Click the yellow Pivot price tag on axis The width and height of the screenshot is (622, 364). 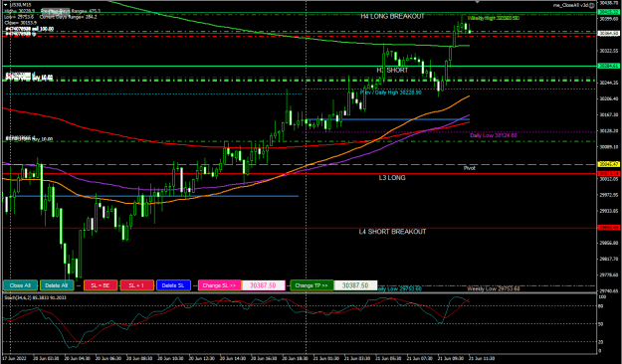[x=608, y=164]
